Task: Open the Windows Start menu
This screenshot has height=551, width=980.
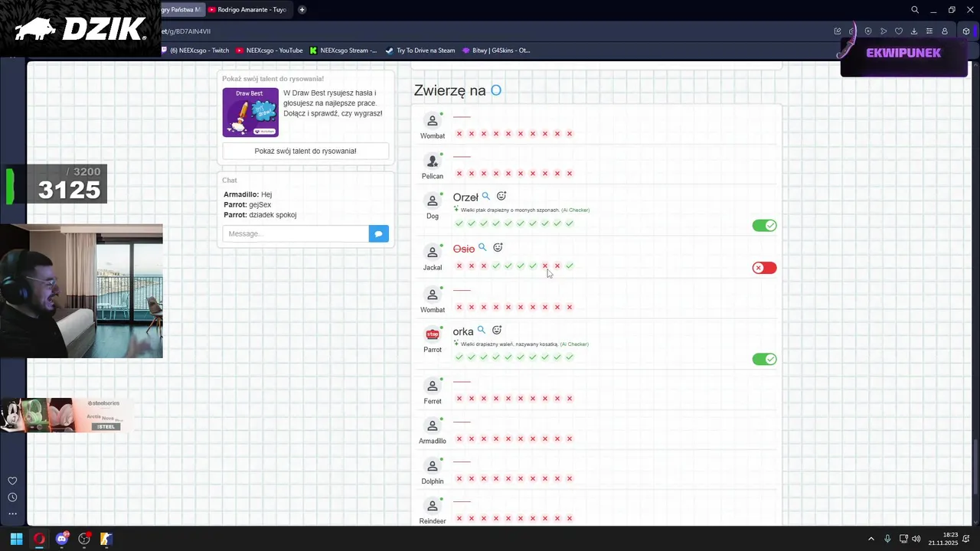Action: (x=16, y=539)
